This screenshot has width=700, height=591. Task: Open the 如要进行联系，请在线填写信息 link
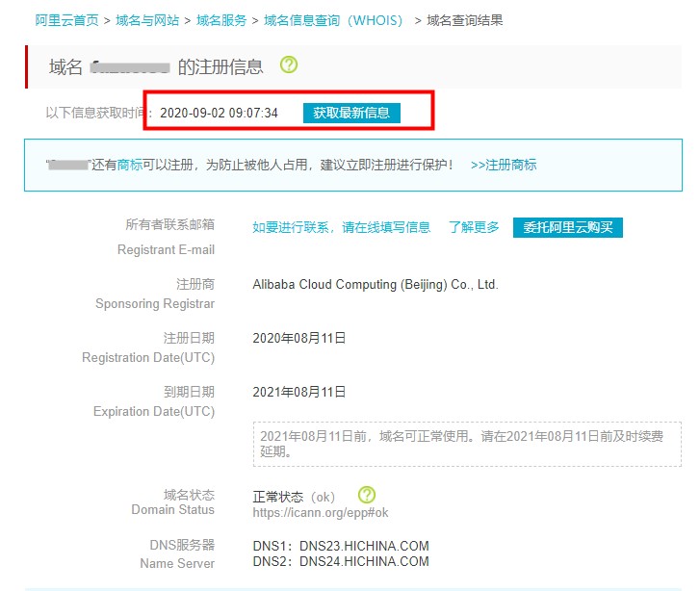[x=341, y=227]
